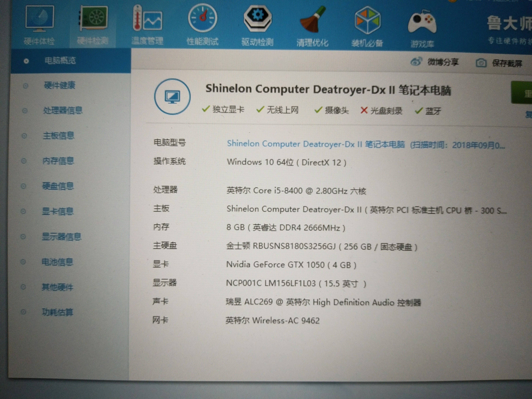
Task: Click 独立显卡 feature indicator
Action: tap(223, 109)
